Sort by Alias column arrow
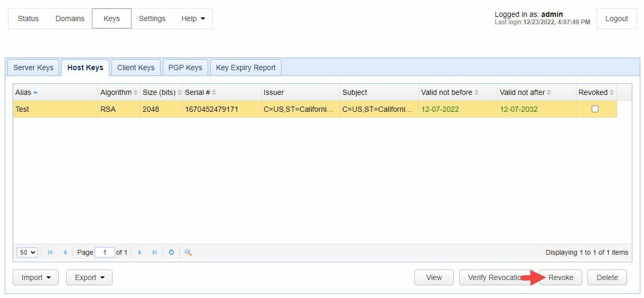This screenshot has height=298, width=644. pyautogui.click(x=35, y=92)
